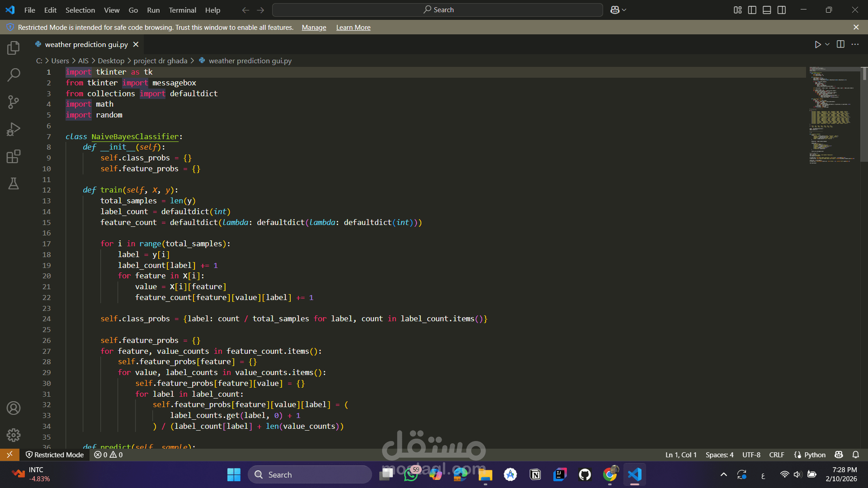Open the Extensions view
868x488 pixels.
click(14, 157)
